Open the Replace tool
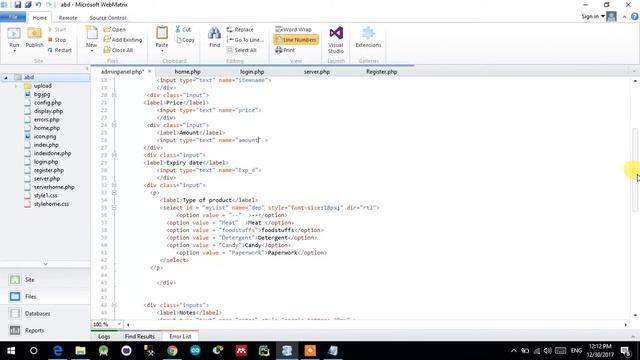 [x=240, y=29]
